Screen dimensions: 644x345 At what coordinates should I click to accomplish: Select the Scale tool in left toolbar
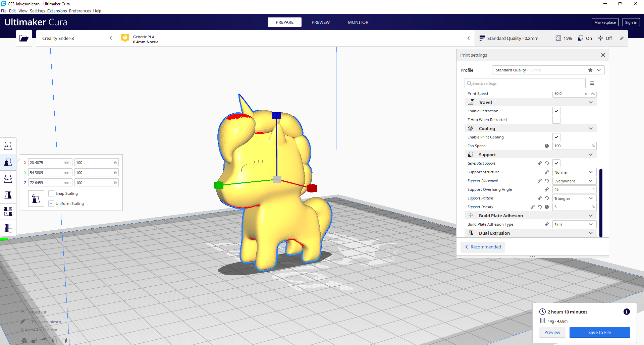click(x=8, y=162)
